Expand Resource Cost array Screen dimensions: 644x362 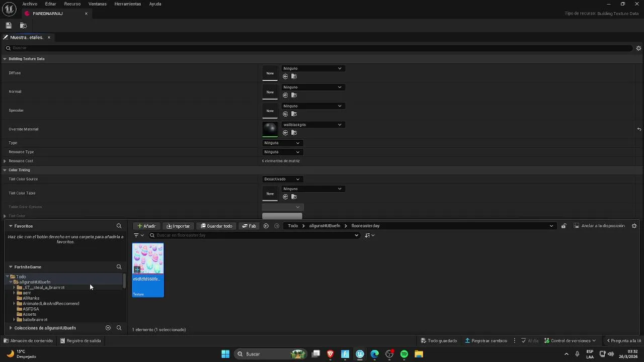pos(5,161)
